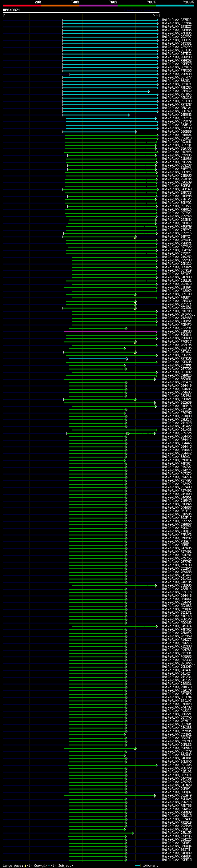Select hit label UniRef100_C1MKQ8
The width and height of the screenshot is (197, 868).
(177, 332)
